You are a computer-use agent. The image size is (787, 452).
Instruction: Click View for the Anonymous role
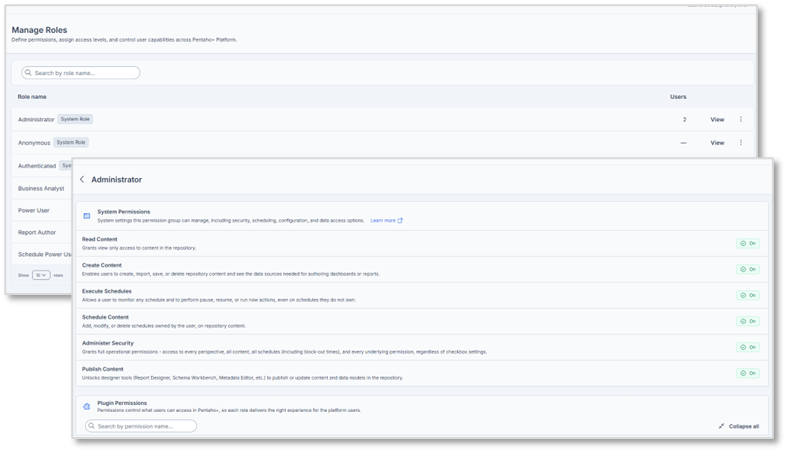point(717,143)
